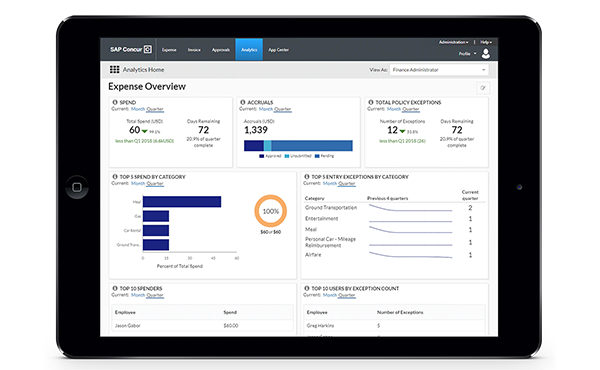Image resolution: width=600 pixels, height=370 pixels.
Task: Select Quarter on the Accruals card
Action: click(x=283, y=109)
